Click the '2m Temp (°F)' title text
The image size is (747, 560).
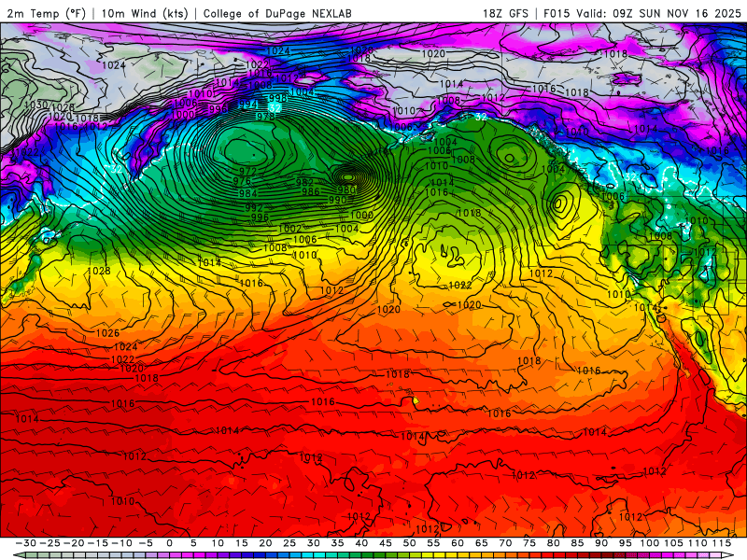pos(46,13)
